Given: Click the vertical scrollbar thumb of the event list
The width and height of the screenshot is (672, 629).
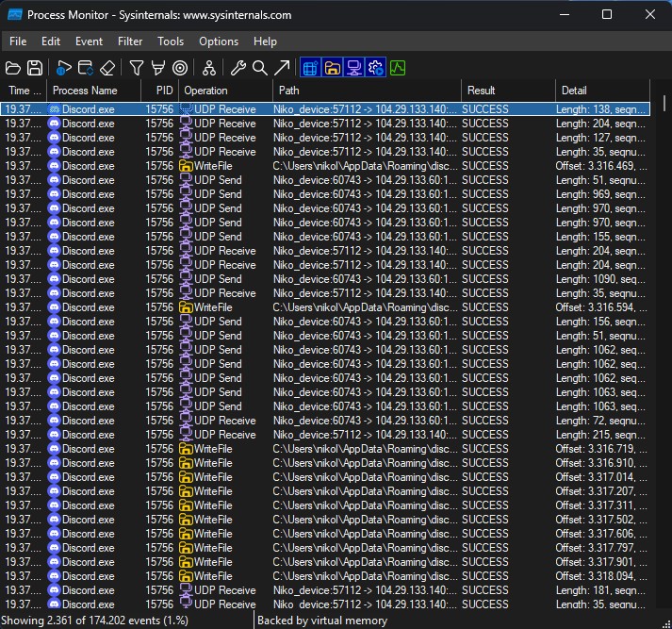Looking at the screenshot, I should 664,104.
